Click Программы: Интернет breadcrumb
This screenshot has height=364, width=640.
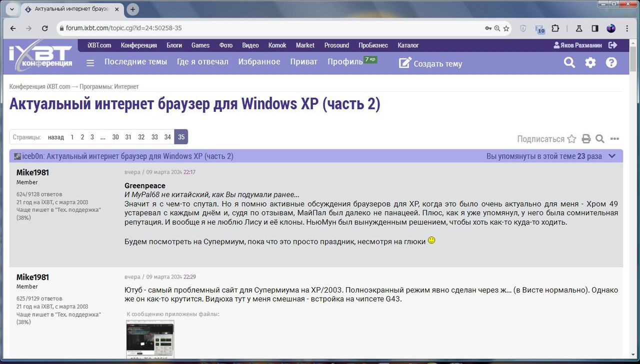click(x=109, y=86)
